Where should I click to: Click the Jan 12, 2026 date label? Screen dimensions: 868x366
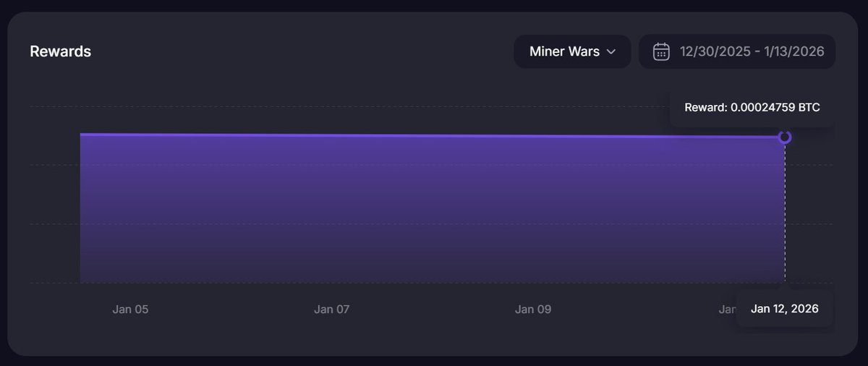(785, 309)
